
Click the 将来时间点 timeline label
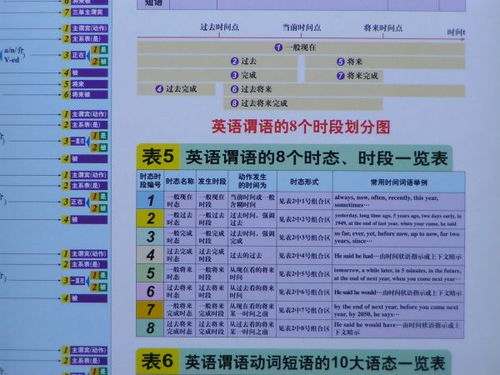(383, 28)
